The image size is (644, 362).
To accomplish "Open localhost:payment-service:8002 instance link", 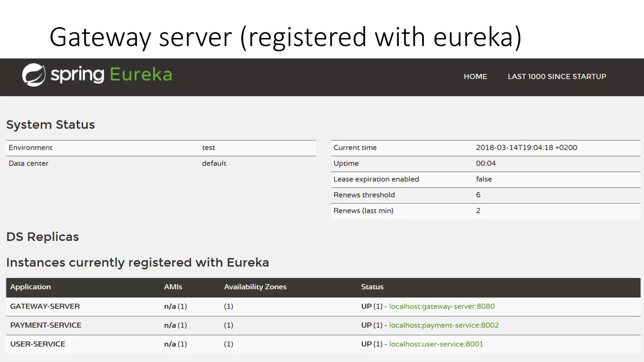I will point(444,325).
